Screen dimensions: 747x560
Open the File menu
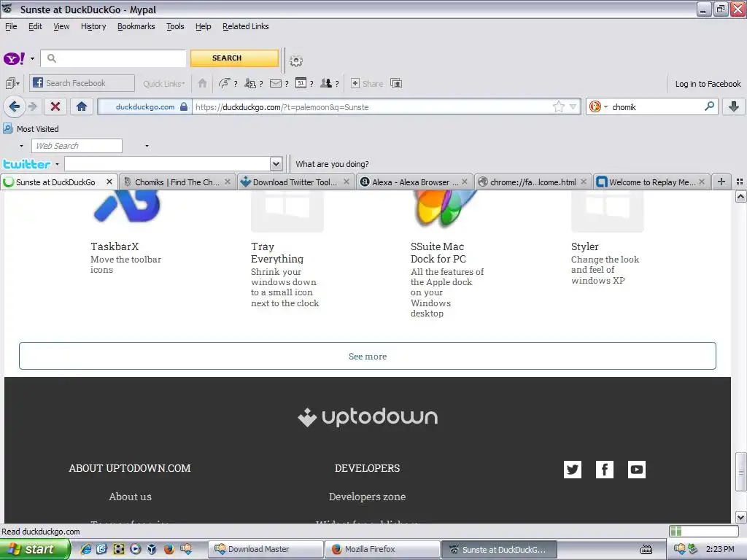pyautogui.click(x=11, y=27)
